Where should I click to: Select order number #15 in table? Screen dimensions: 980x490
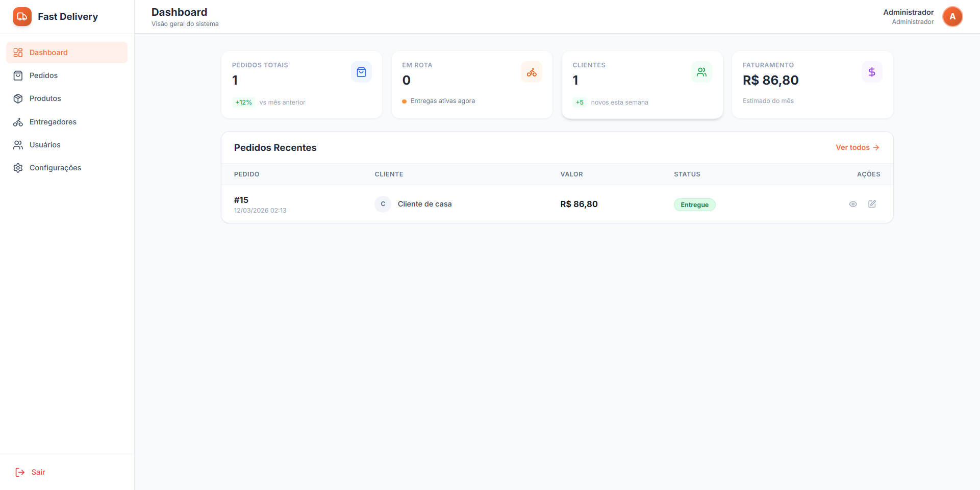[x=241, y=200]
